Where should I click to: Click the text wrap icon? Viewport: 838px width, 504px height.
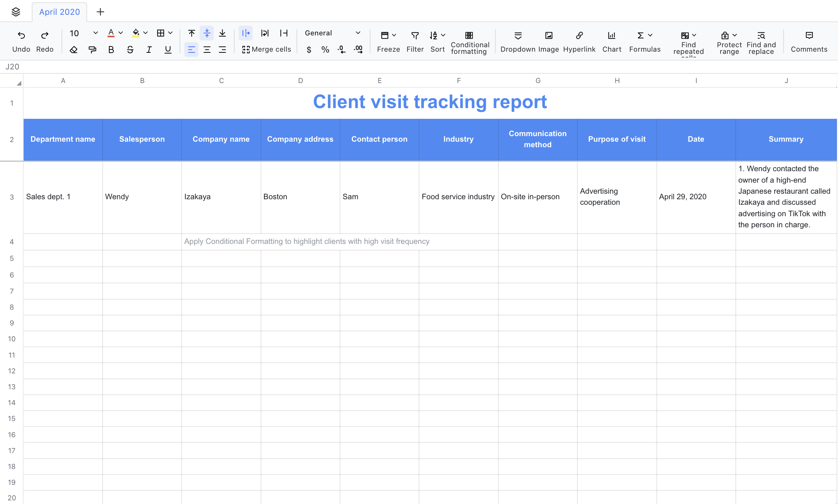pyautogui.click(x=265, y=33)
